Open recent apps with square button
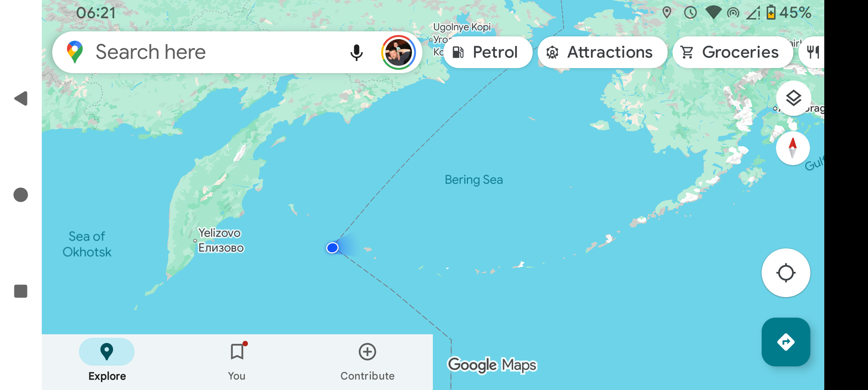Image resolution: width=868 pixels, height=390 pixels. click(x=21, y=291)
